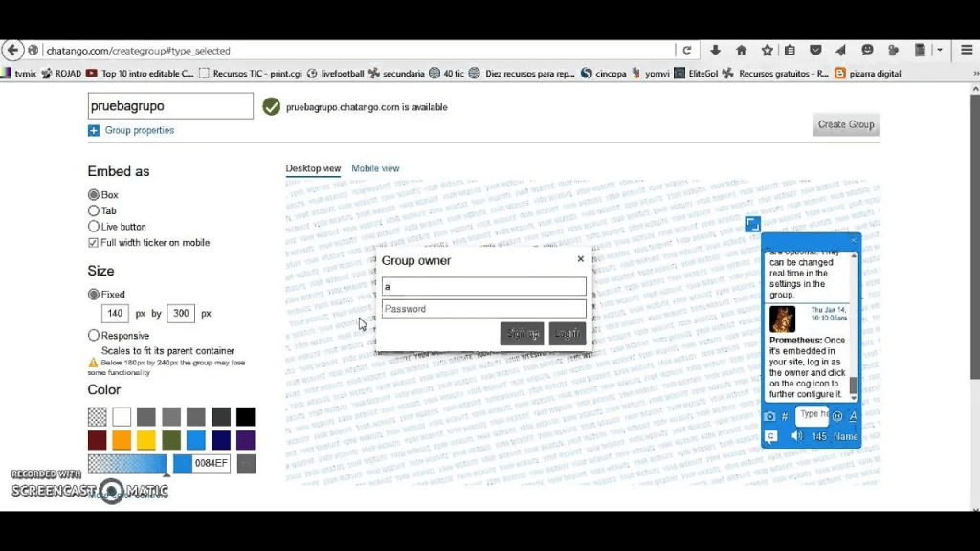Image resolution: width=980 pixels, height=551 pixels.
Task: Select the Live button embed option
Action: point(94,226)
